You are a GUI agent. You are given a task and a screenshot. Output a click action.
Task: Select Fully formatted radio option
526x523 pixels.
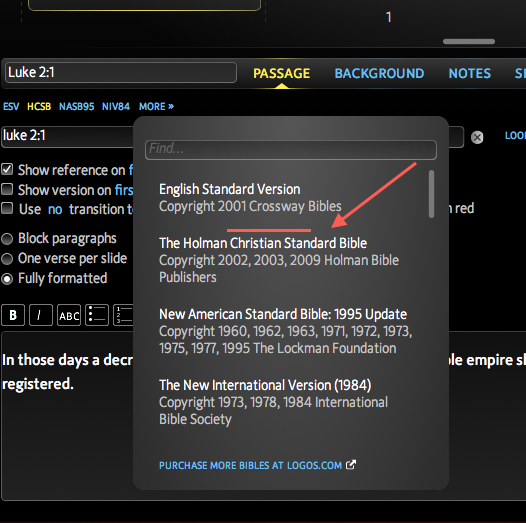click(x=7, y=279)
